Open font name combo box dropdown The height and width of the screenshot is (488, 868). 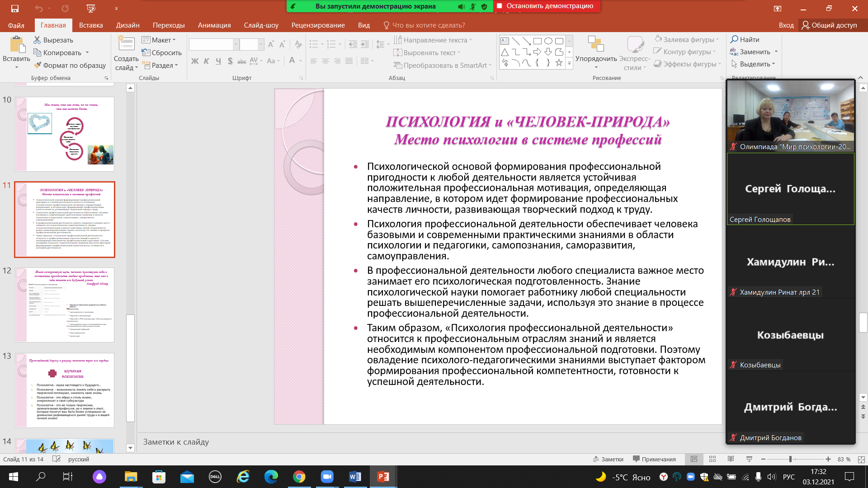click(x=236, y=44)
